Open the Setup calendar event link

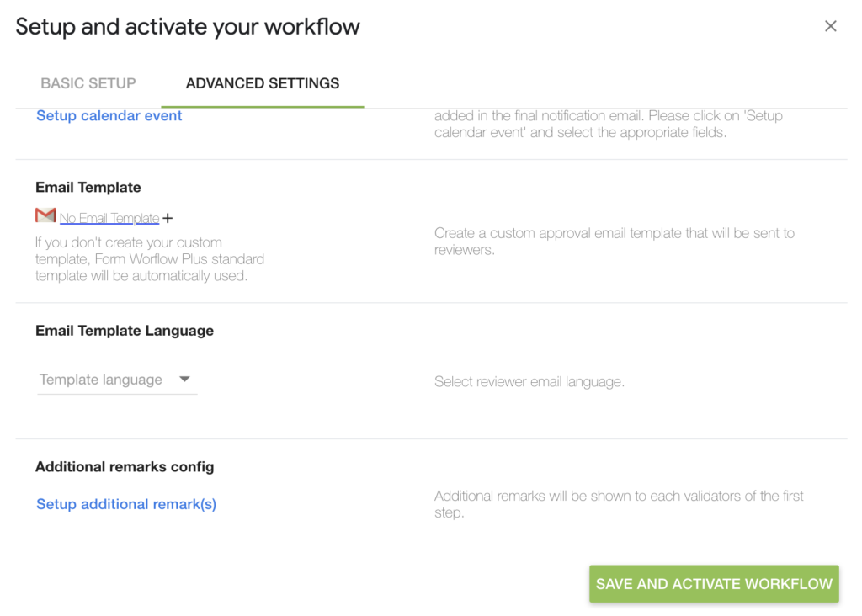pos(109,116)
